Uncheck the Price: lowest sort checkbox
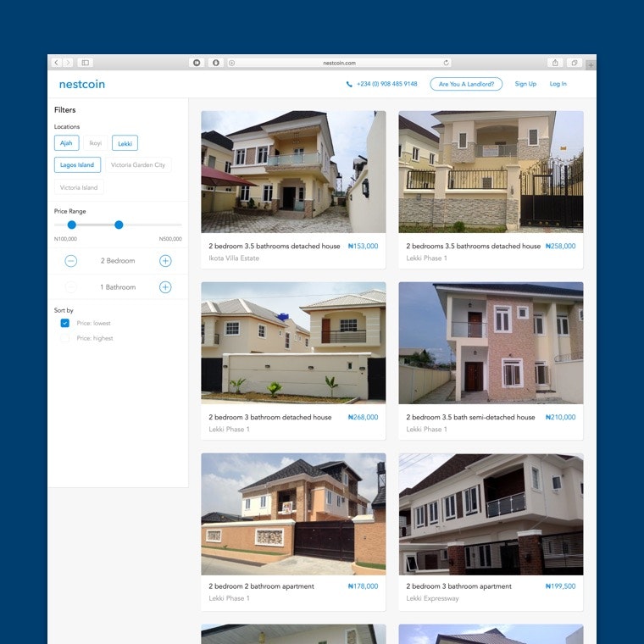Screen dimensions: 644x644 point(65,323)
